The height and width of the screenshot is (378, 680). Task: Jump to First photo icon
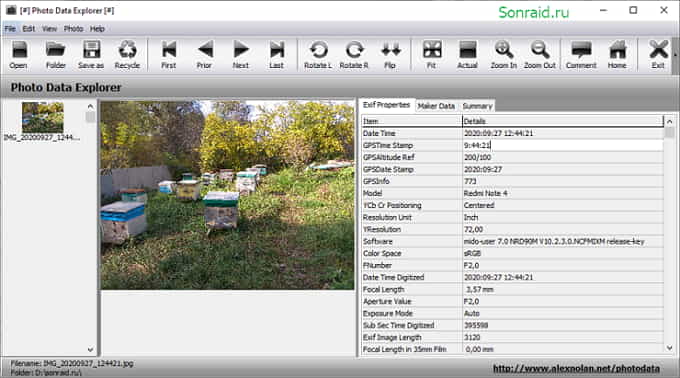click(169, 55)
